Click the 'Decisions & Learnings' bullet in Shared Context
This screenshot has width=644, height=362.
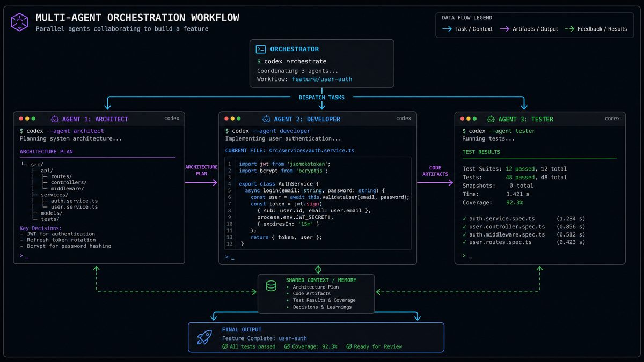[x=319, y=307]
